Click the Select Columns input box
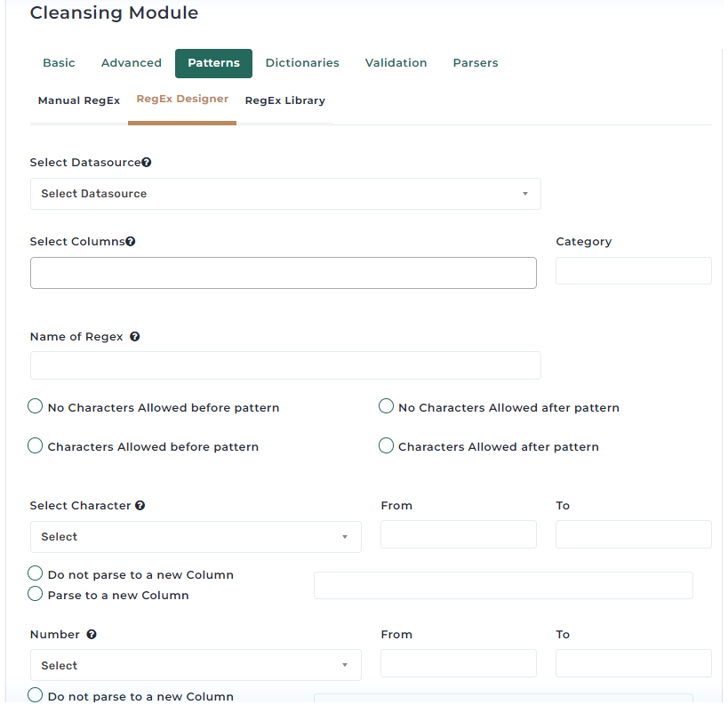Viewport: 728px width, 713px height. pyautogui.click(x=284, y=273)
